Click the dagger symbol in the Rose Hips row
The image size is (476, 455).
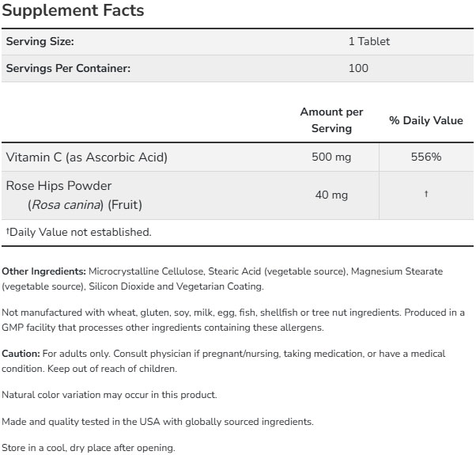click(425, 195)
